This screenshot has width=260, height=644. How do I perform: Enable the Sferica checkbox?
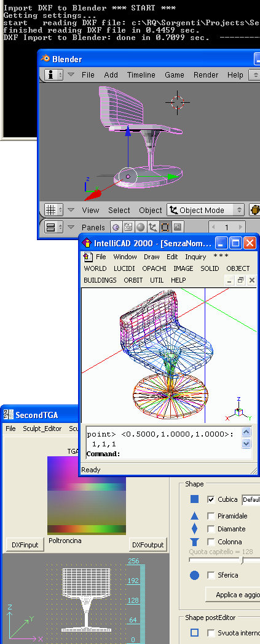tap(211, 576)
